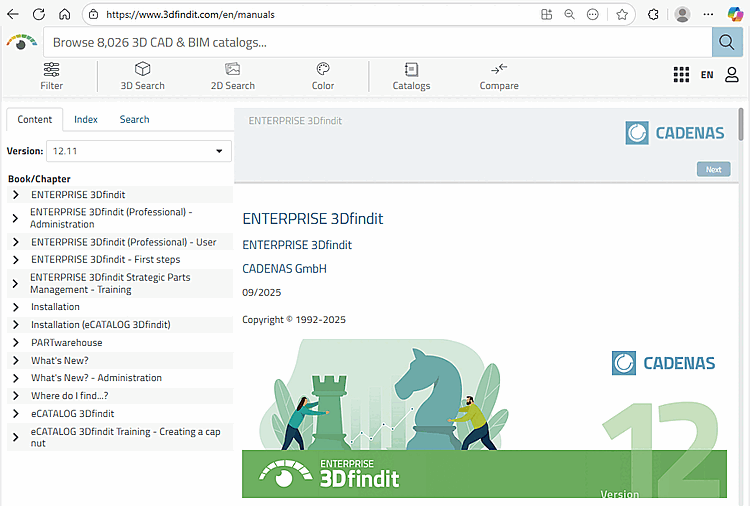
Task: Click the Book/Chapter heading
Action: tap(39, 179)
